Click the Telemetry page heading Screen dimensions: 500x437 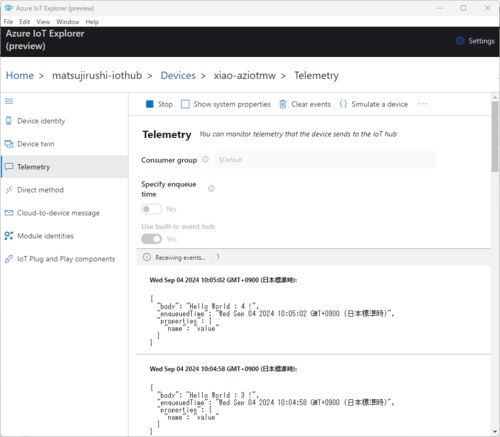167,134
